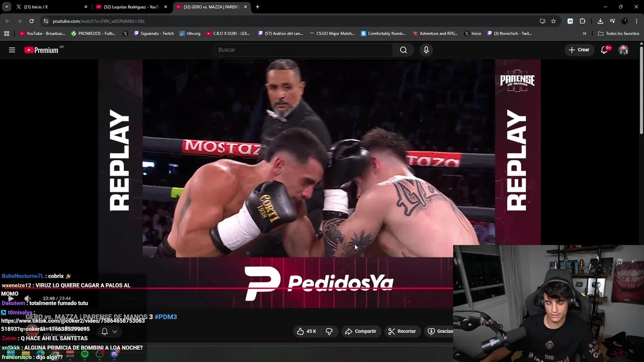Open the Windows Start menu

[11, 354]
